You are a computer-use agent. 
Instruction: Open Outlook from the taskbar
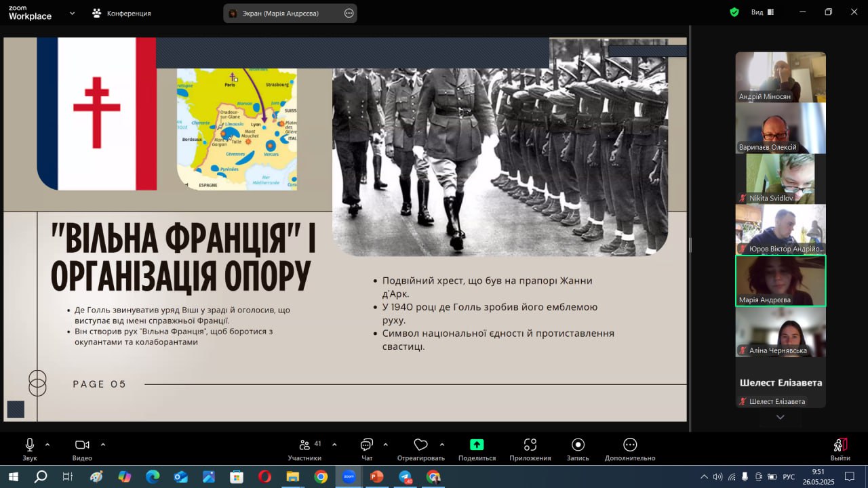click(180, 476)
